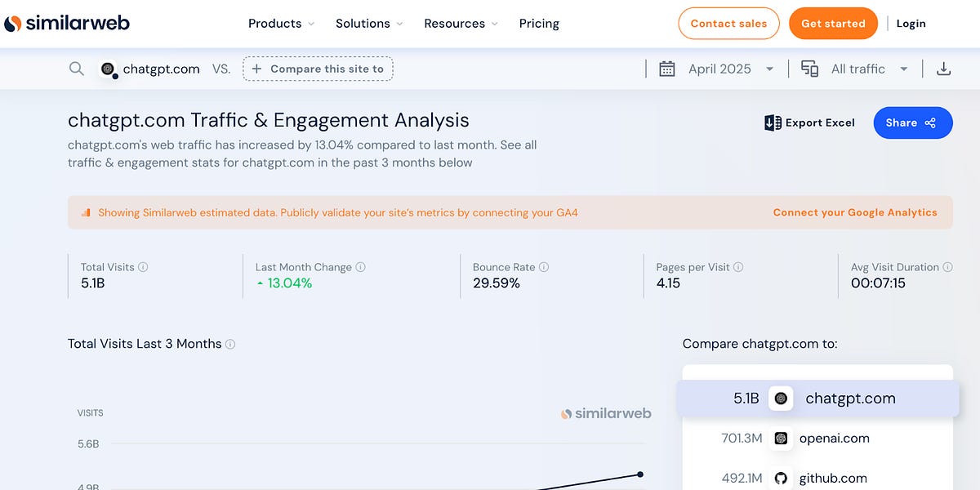Open the April 2025 date dropdown
980x490 pixels.
[x=730, y=69]
